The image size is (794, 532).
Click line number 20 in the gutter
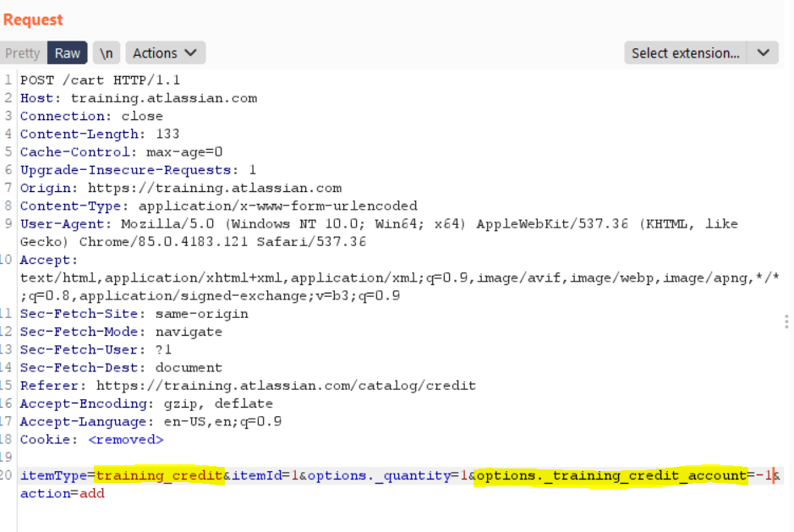pyautogui.click(x=8, y=475)
